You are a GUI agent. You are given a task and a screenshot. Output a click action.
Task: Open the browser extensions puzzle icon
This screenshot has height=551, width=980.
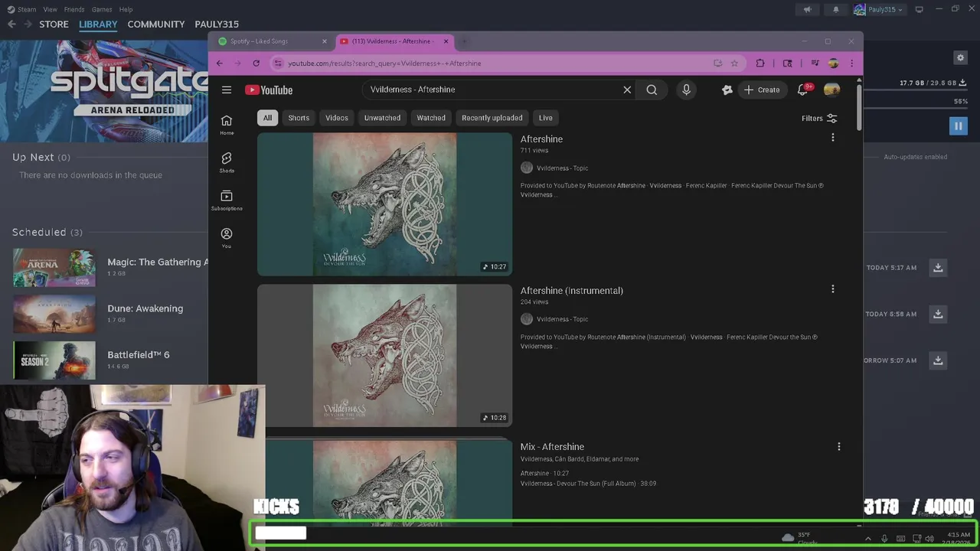tap(760, 64)
